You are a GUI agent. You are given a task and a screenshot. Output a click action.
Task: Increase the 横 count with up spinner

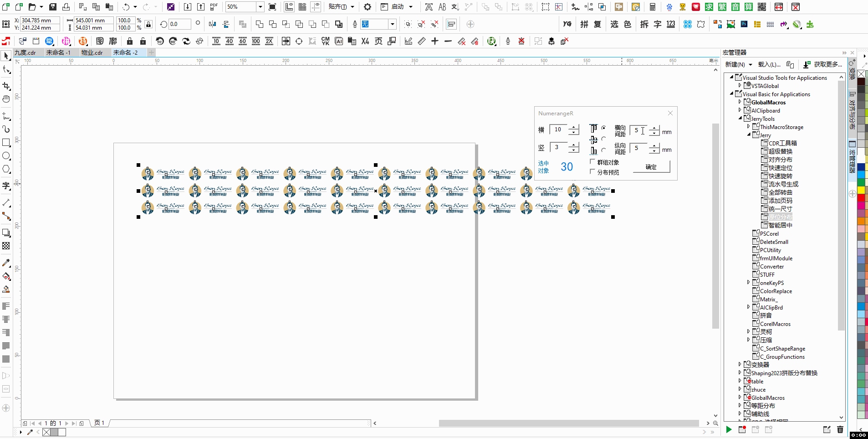pos(574,127)
